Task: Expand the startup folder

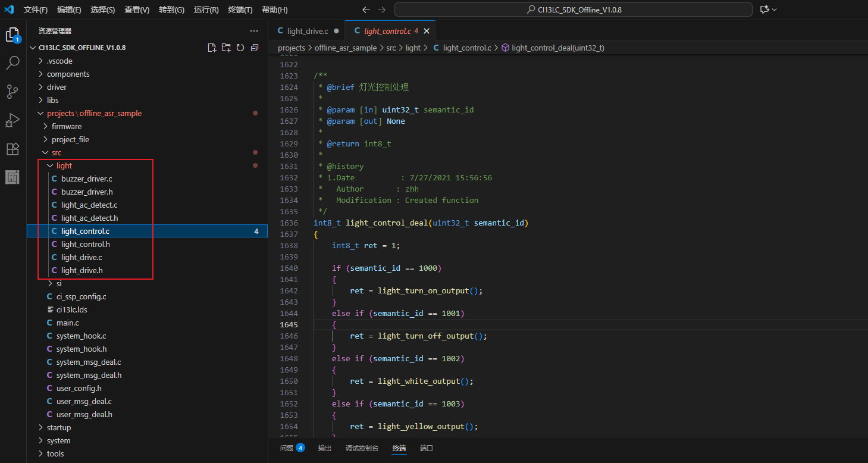Action: [58, 427]
